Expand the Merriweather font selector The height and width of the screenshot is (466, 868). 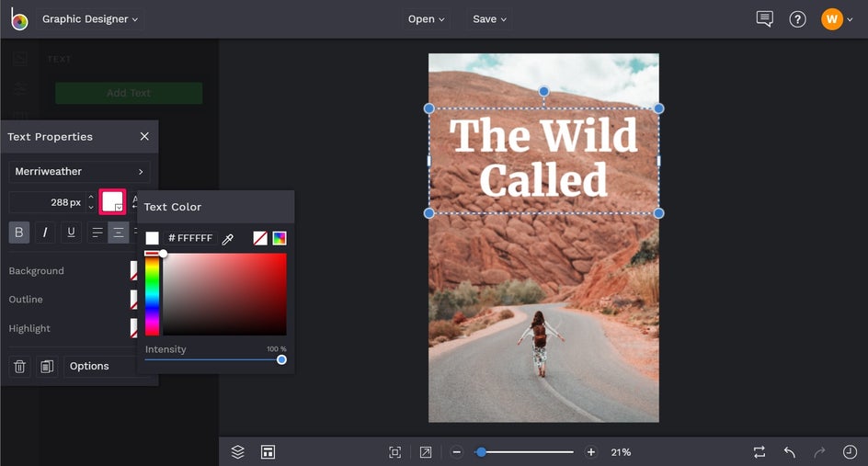pyautogui.click(x=79, y=172)
